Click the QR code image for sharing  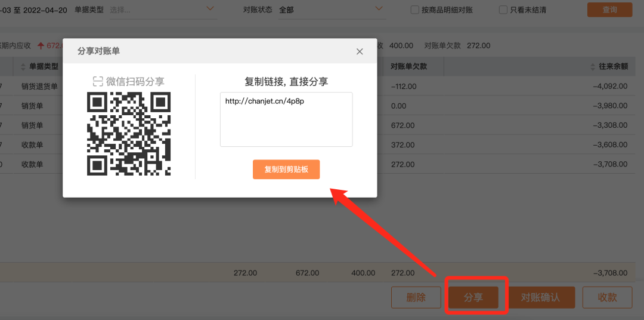tap(129, 134)
